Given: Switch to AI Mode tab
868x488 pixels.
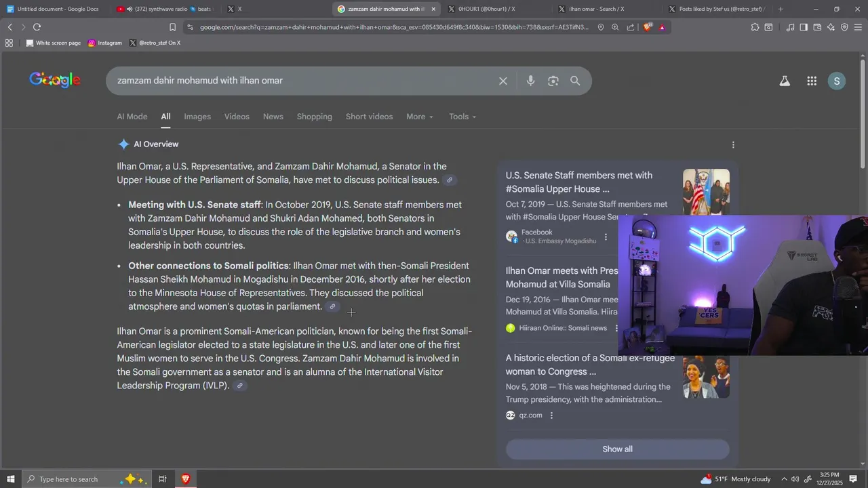Looking at the screenshot, I should [132, 117].
